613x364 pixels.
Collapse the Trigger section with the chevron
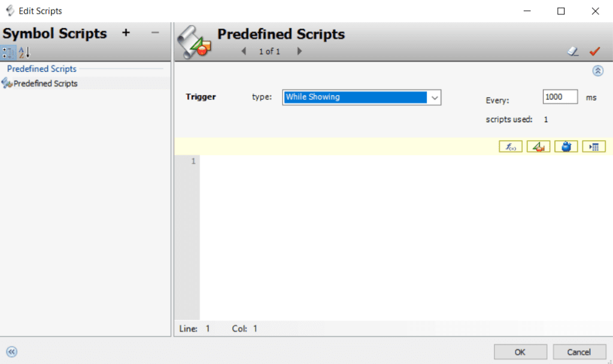[x=597, y=71]
